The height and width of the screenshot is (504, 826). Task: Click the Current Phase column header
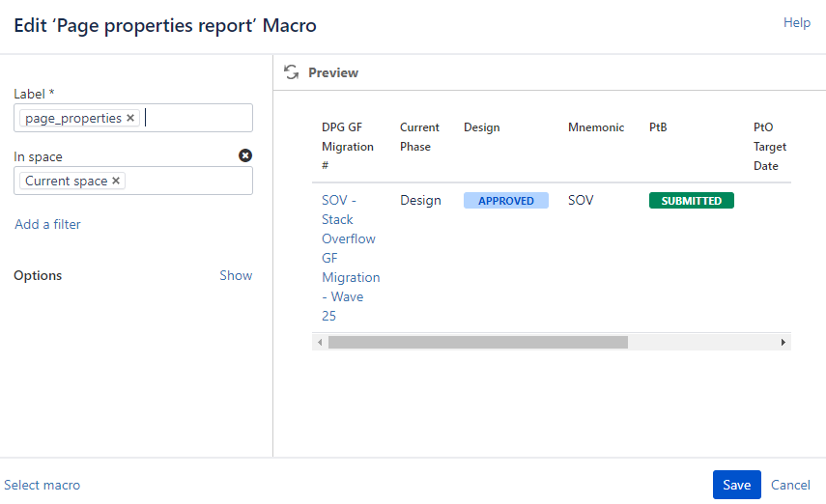419,137
